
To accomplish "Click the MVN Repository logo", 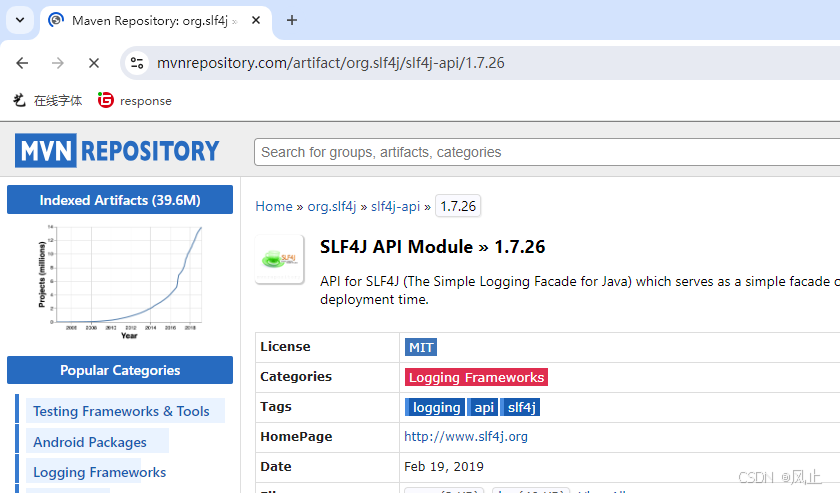I will 117,151.
